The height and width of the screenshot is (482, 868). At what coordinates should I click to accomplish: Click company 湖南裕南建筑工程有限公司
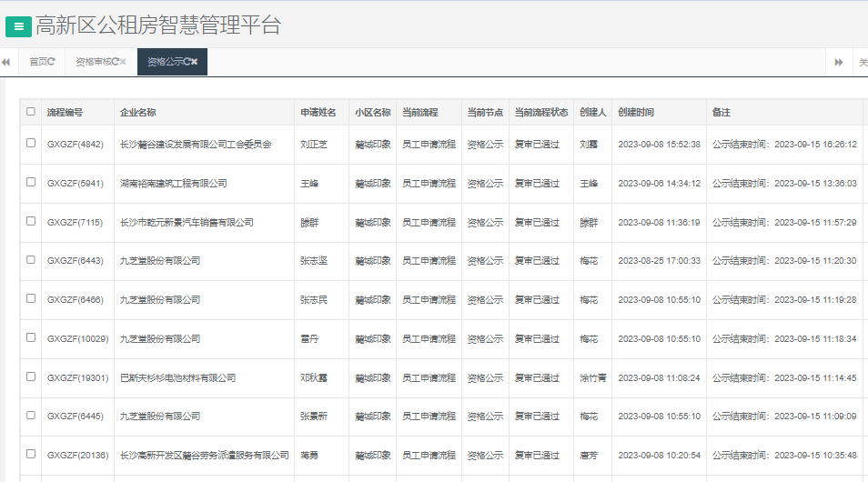(x=174, y=183)
